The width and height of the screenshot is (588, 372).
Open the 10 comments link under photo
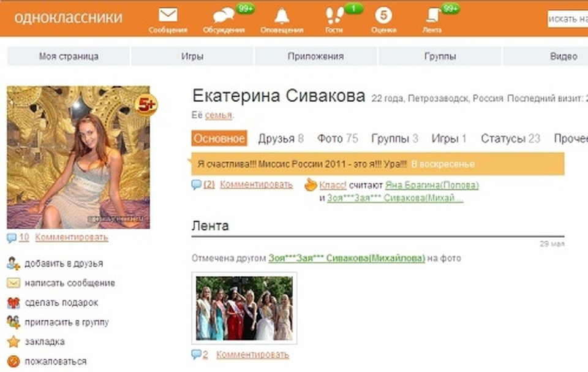pos(24,237)
